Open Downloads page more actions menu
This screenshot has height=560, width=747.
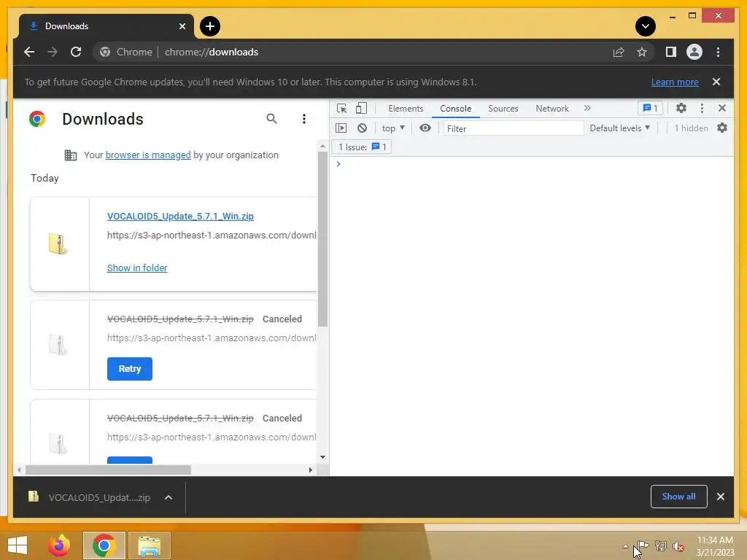[304, 119]
